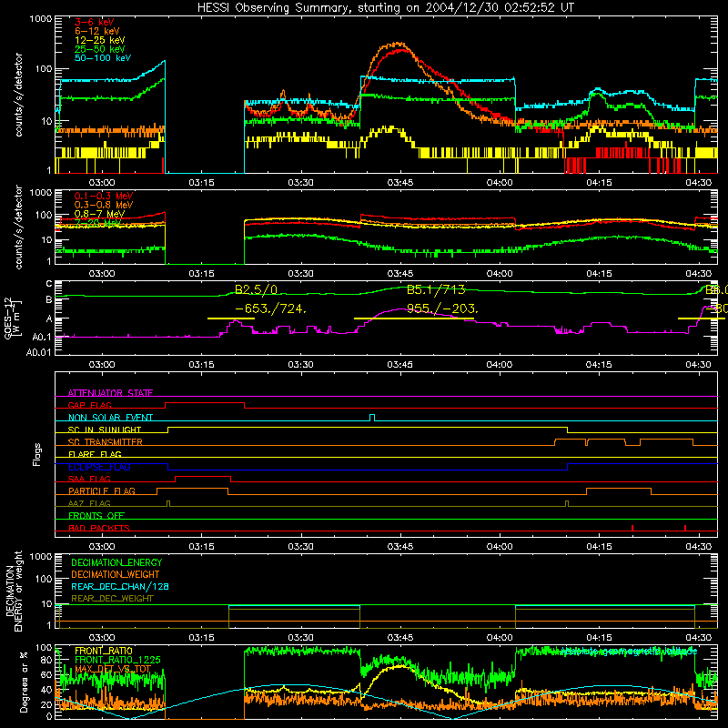This screenshot has height=728, width=728.
Task: Click the orange '0.3-0.8 MeV' legend label
Action: [x=104, y=205]
